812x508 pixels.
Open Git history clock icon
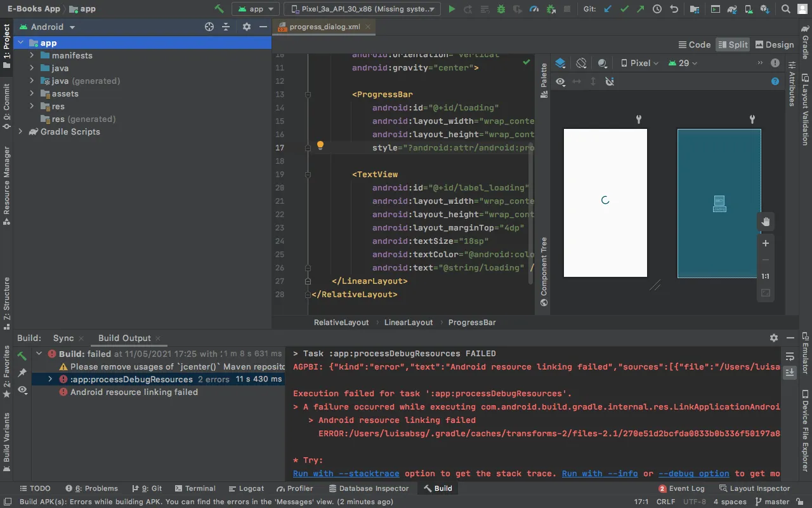click(x=657, y=9)
